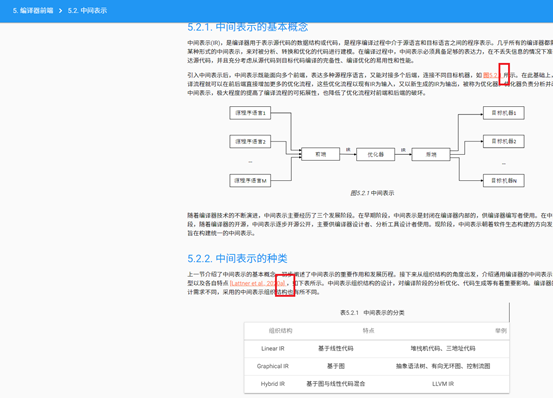Select the 'Graphical IR' table cell
This screenshot has width=553, height=398.
(x=273, y=366)
